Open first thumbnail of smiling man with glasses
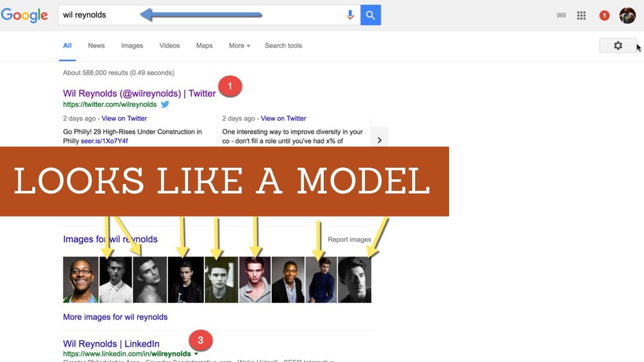The height and width of the screenshot is (362, 644). tap(80, 280)
